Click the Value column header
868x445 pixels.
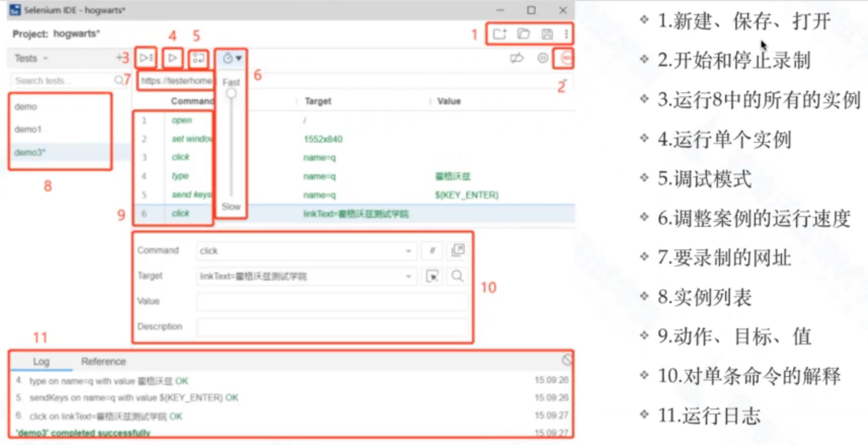point(449,101)
